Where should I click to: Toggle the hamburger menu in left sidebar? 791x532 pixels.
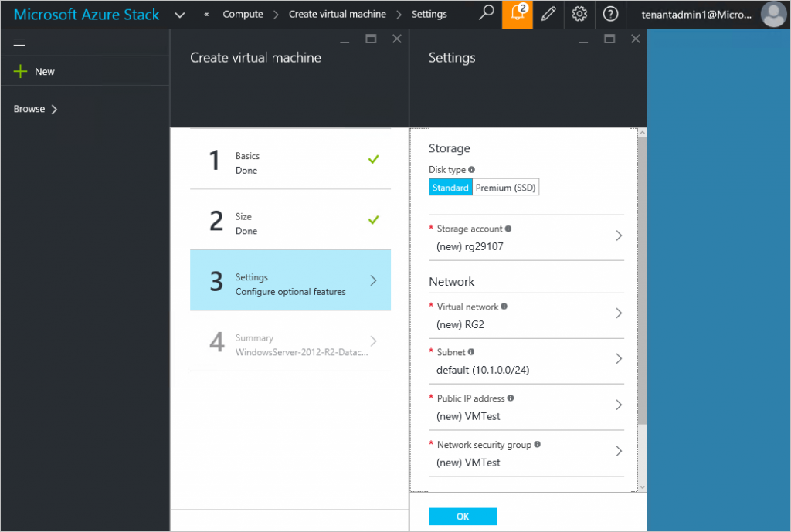tap(19, 42)
